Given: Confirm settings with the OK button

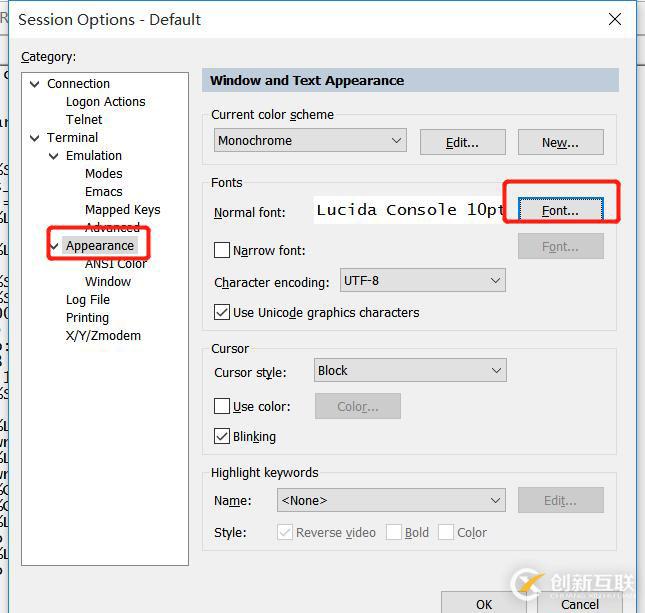Looking at the screenshot, I should [x=484, y=603].
